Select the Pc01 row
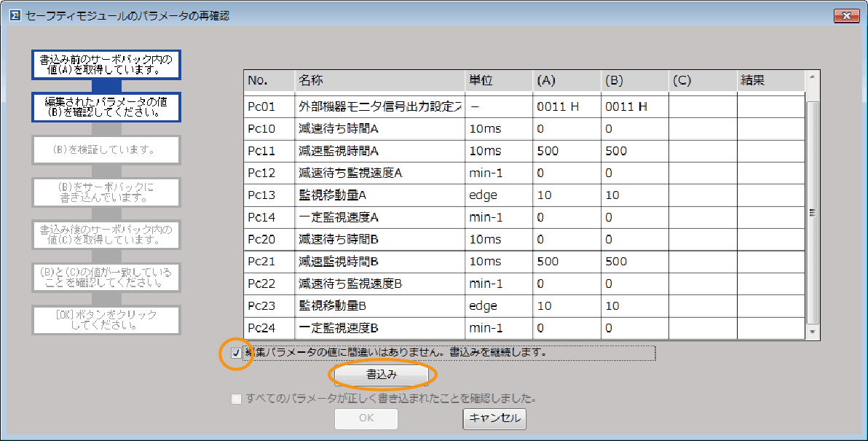868x441 pixels. coord(269,107)
